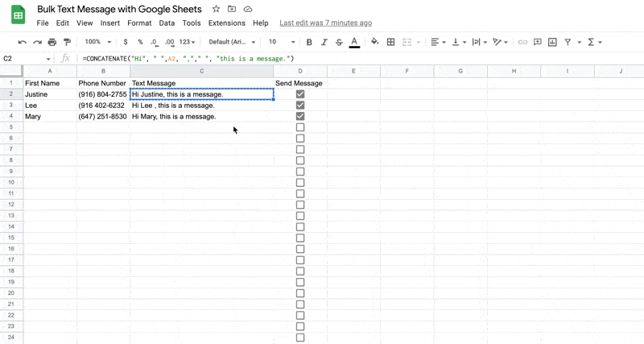Create a filter with funnel icon
Image resolution: width=644 pixels, height=344 pixels.
tap(568, 42)
